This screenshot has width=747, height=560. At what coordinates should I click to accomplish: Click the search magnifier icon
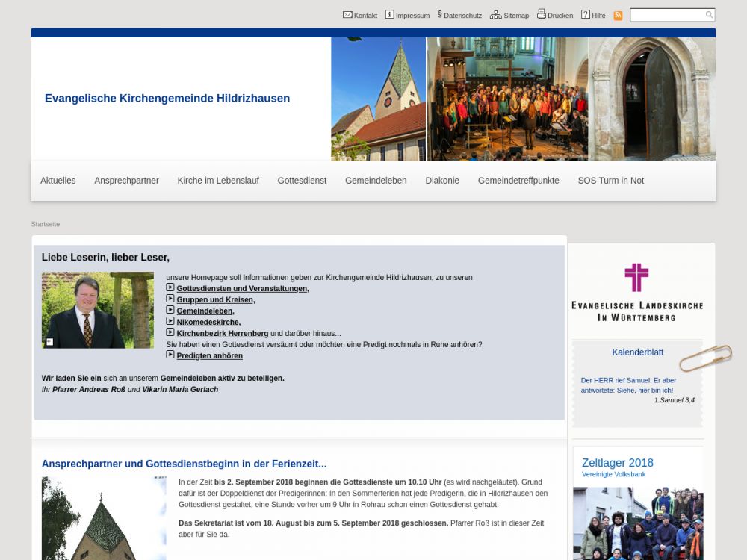[x=709, y=15]
